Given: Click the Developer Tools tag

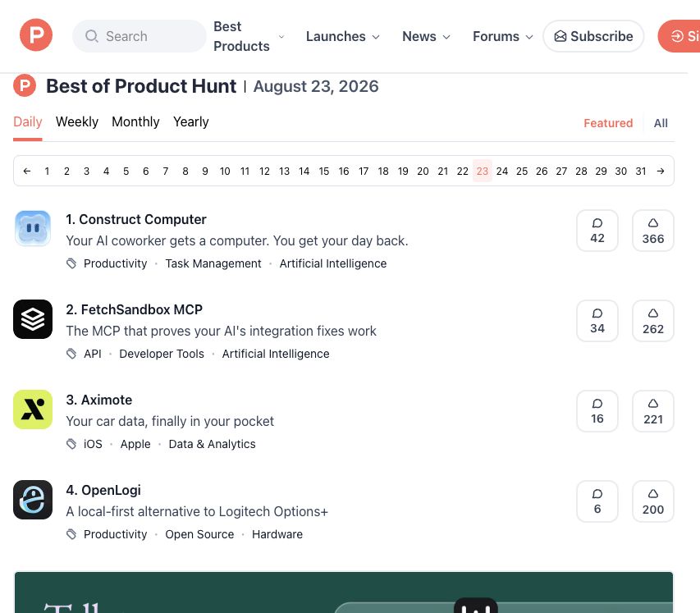Looking at the screenshot, I should click(x=162, y=354).
